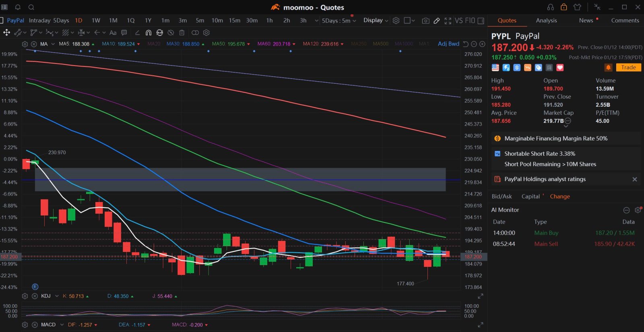
Task: Take a chart snapshot with camera icon
Action: (x=425, y=21)
